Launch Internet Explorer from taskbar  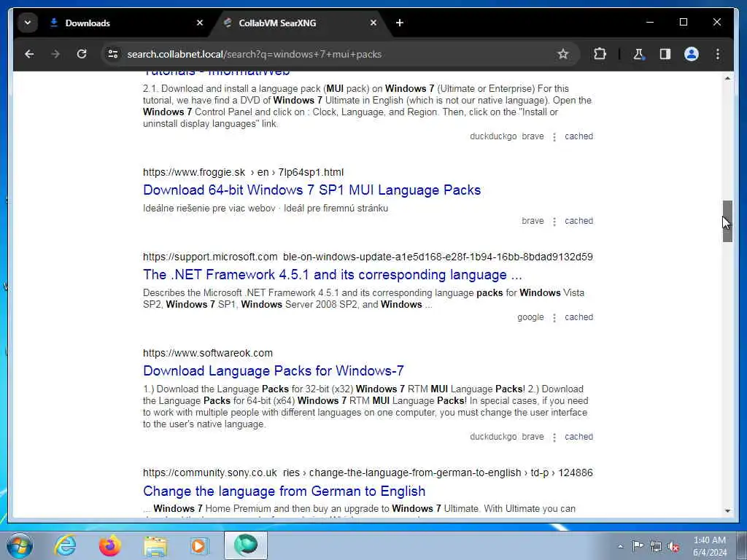pyautogui.click(x=65, y=545)
